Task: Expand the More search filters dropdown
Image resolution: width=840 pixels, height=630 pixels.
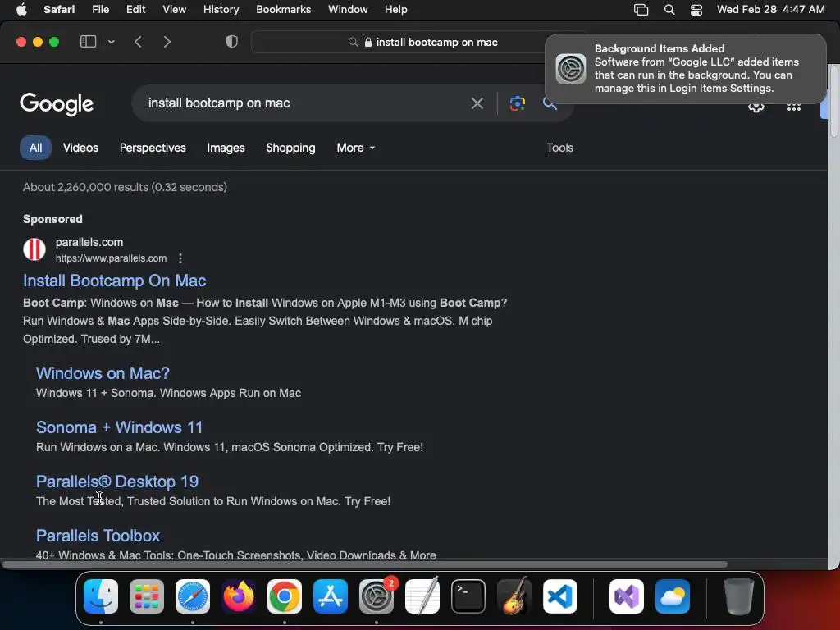Action: (356, 148)
